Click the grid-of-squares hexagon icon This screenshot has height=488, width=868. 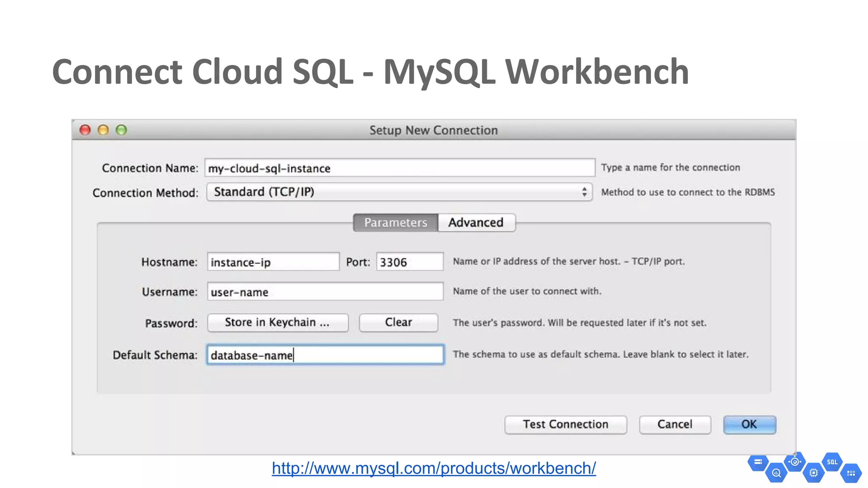[x=851, y=473]
